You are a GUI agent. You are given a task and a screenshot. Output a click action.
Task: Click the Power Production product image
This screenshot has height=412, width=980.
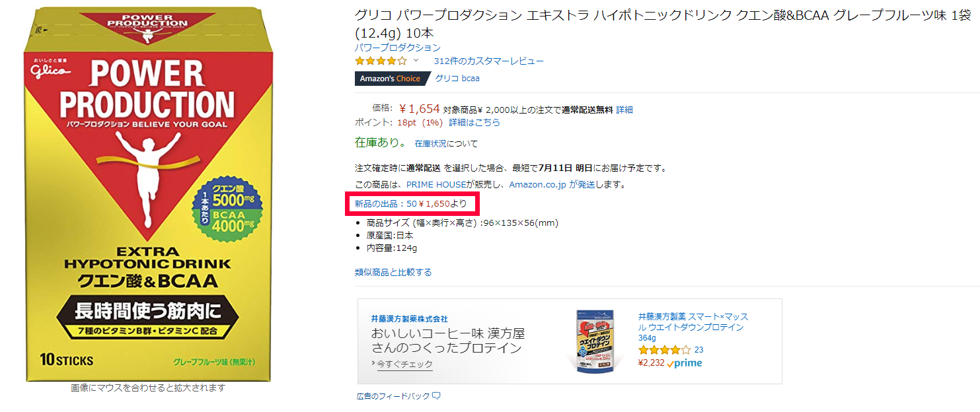pyautogui.click(x=147, y=194)
